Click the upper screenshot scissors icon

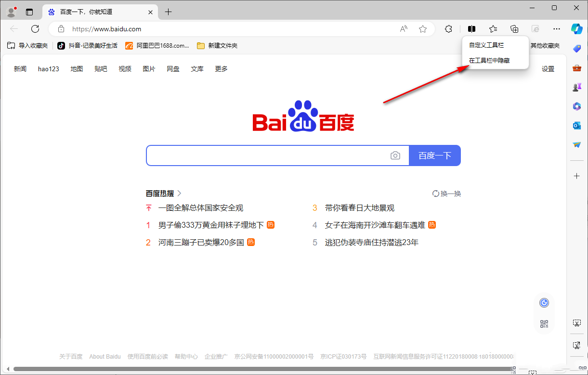click(x=576, y=323)
